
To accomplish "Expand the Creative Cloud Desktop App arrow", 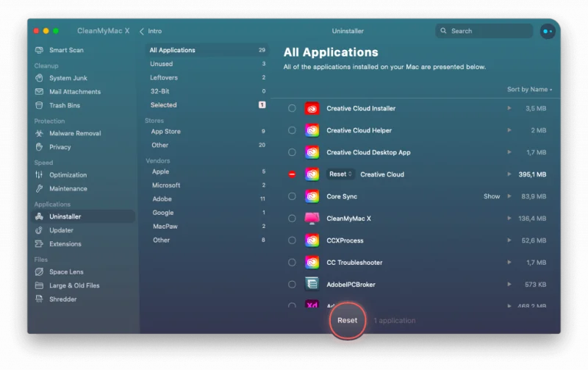I will pos(509,152).
